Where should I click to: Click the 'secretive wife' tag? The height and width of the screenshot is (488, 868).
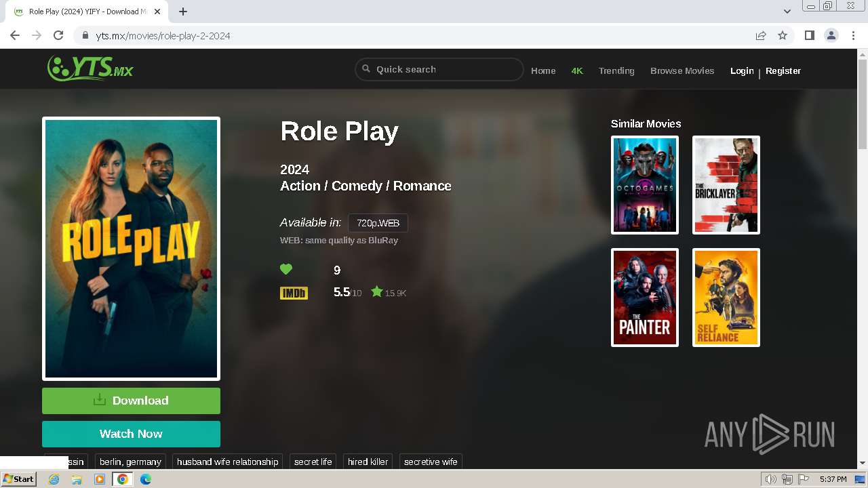pyautogui.click(x=431, y=462)
